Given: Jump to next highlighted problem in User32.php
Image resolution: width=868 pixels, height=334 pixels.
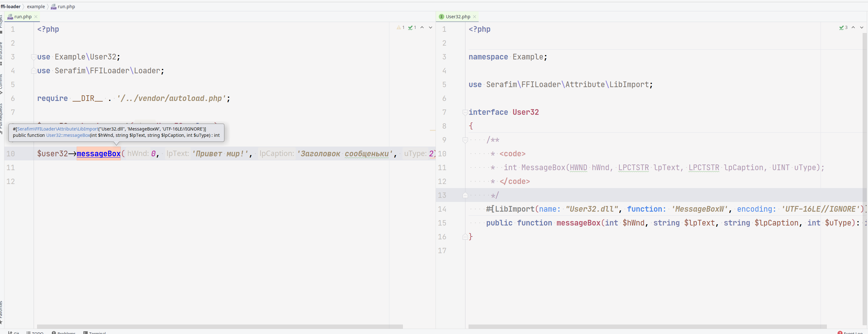Looking at the screenshot, I should point(861,28).
